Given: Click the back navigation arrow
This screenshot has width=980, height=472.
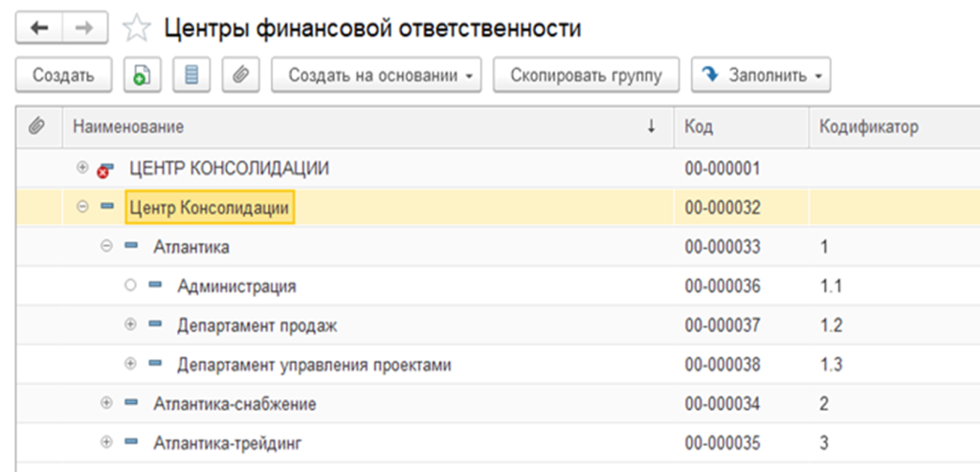Looking at the screenshot, I should pos(39,28).
